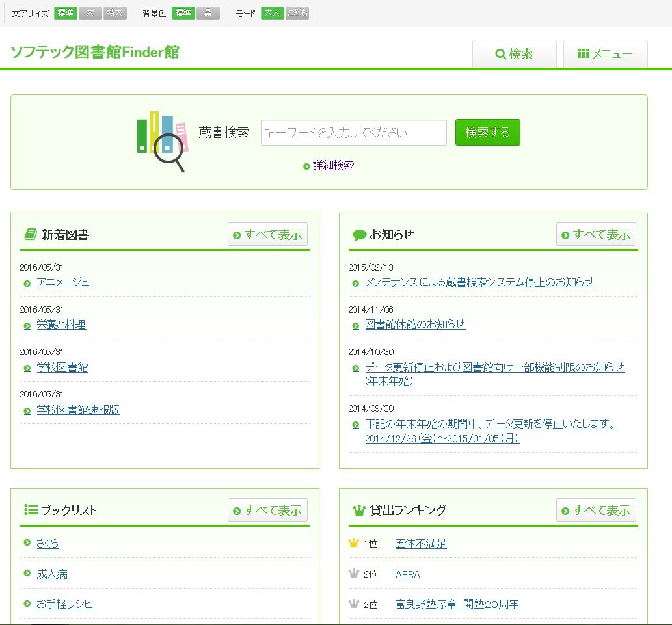Open the メニュー grid menu

pyautogui.click(x=605, y=54)
